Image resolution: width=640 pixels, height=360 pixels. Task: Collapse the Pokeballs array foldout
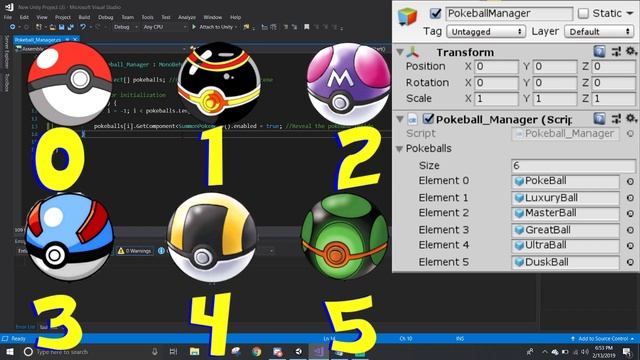pos(400,149)
